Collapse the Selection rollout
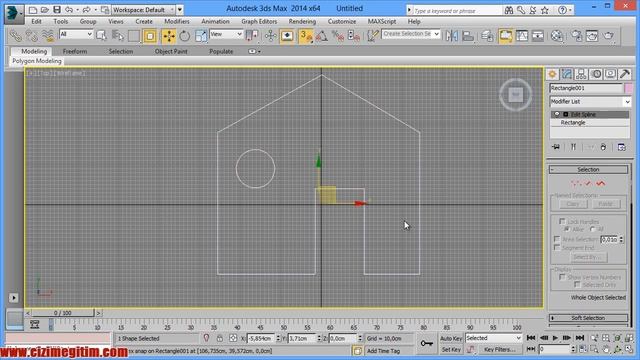This screenshot has height=360, width=640. coord(588,169)
